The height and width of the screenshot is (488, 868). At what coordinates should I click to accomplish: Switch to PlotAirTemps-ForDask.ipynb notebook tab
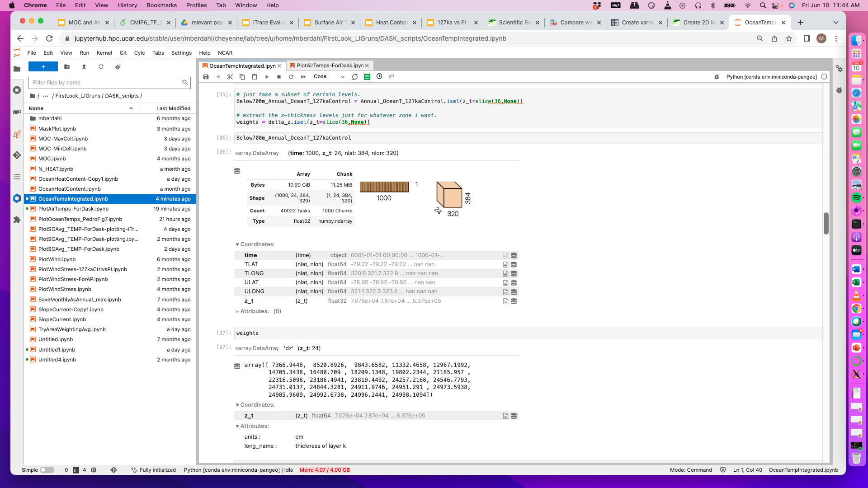[330, 66]
